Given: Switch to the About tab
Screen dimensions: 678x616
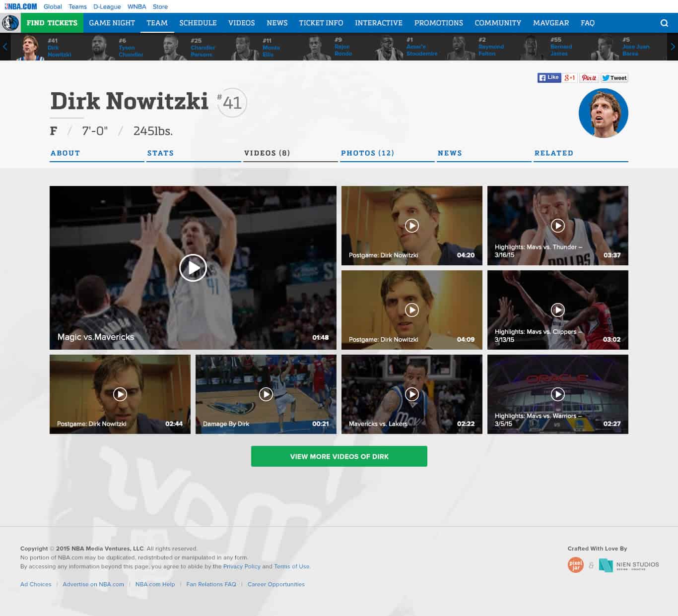Looking at the screenshot, I should 97,154.
